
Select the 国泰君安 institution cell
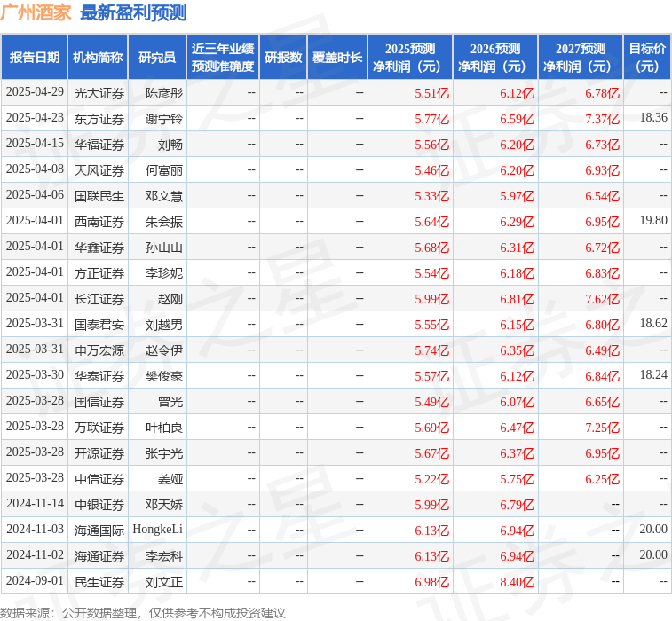tap(99, 324)
